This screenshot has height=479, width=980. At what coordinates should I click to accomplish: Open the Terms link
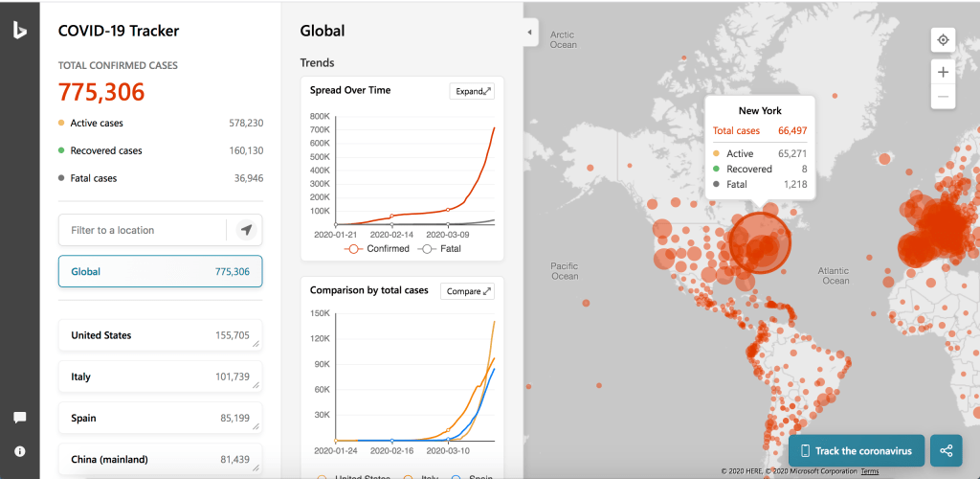pos(869,471)
